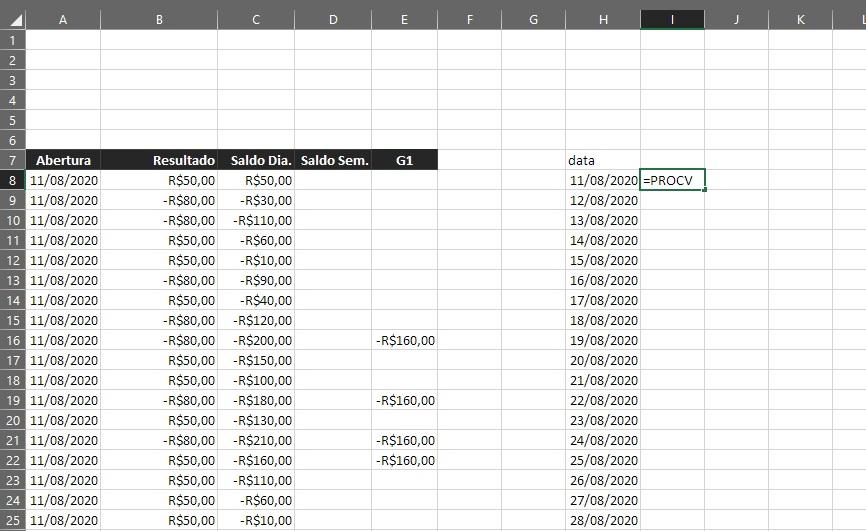Select column H header
Viewport: 866px width, 531px height.
coord(603,20)
